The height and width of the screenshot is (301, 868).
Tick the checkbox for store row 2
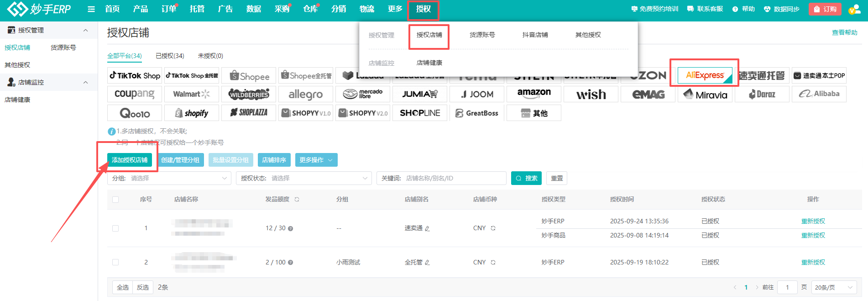tap(115, 262)
